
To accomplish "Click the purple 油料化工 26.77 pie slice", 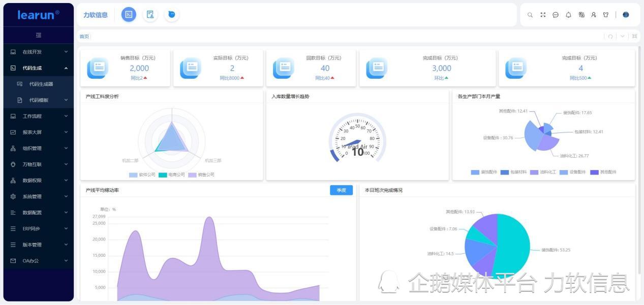I will (x=547, y=142).
